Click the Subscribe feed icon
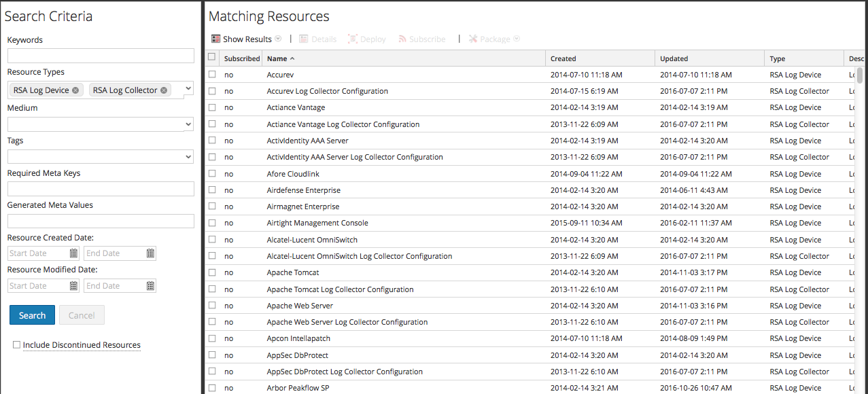 pos(402,39)
